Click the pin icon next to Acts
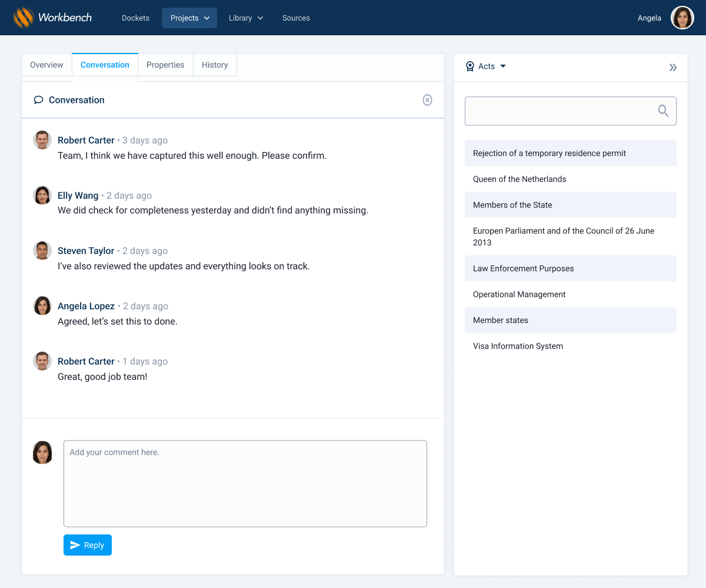The image size is (706, 588). [x=469, y=66]
